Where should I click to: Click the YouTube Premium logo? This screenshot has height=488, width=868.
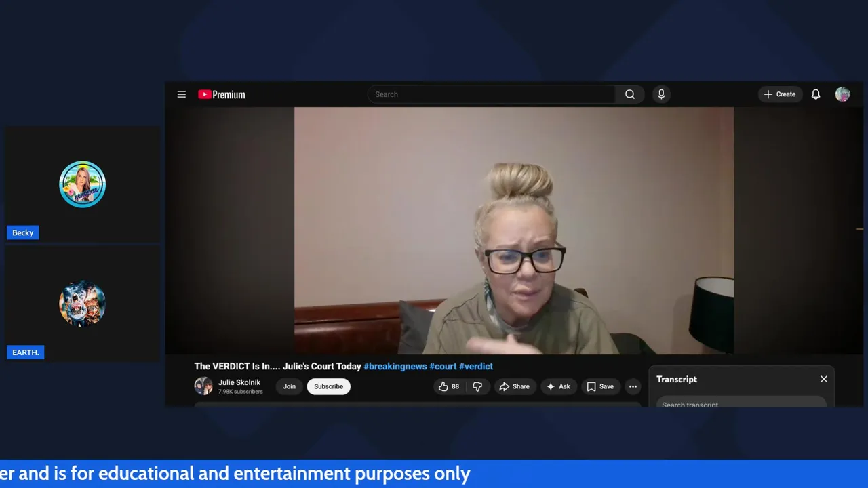point(222,94)
